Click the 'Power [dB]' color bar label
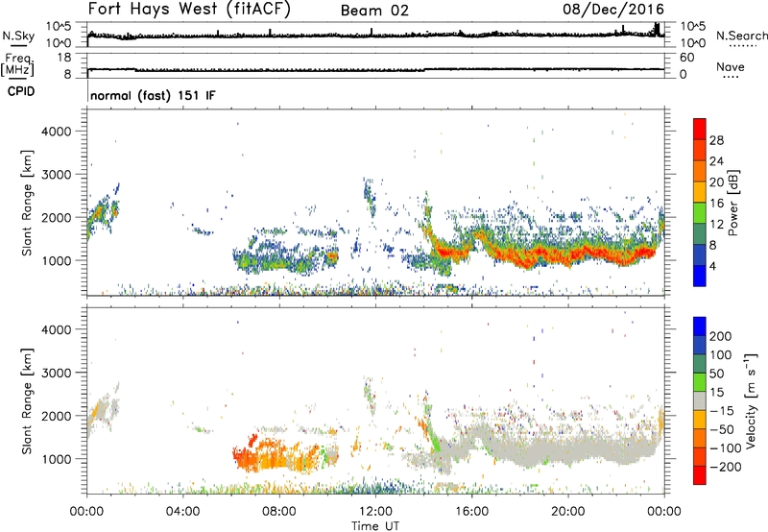 tap(732, 203)
